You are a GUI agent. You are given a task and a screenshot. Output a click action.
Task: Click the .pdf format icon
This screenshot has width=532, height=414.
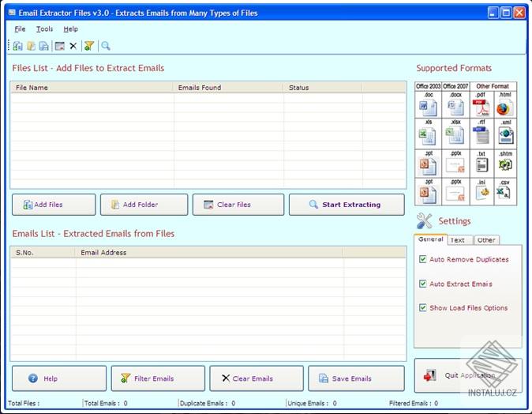(x=481, y=108)
